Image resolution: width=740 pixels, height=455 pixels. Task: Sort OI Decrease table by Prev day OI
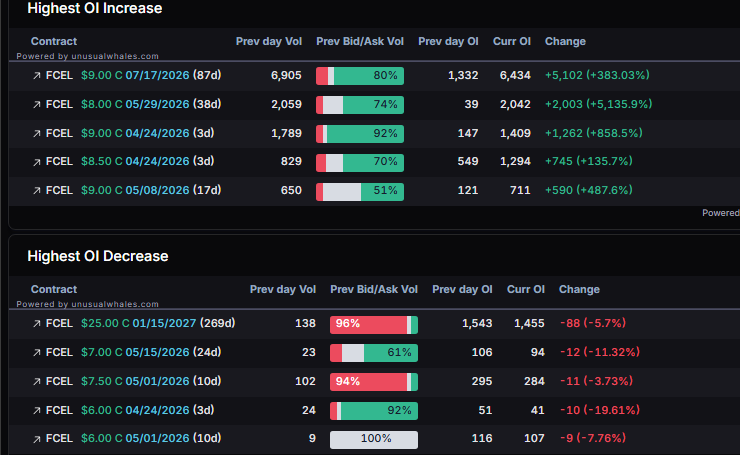point(462,289)
